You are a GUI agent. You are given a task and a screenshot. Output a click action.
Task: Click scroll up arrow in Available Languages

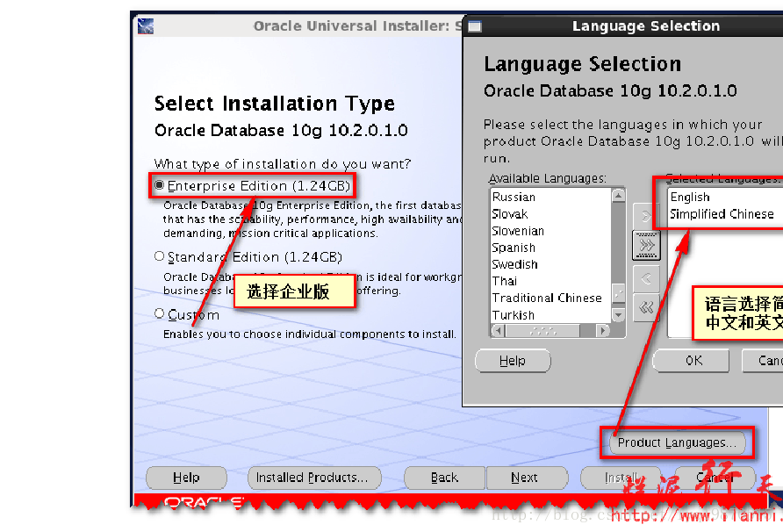click(618, 195)
